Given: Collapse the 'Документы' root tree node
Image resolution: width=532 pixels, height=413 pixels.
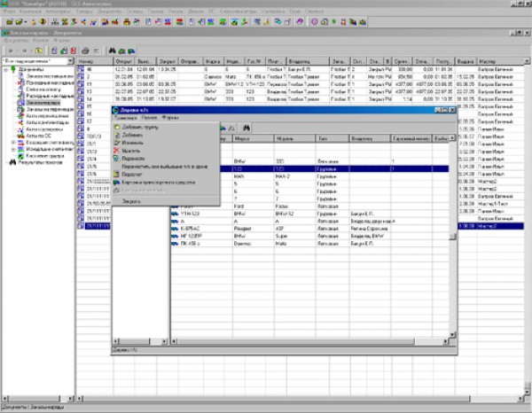Looking at the screenshot, I should [x=4, y=71].
